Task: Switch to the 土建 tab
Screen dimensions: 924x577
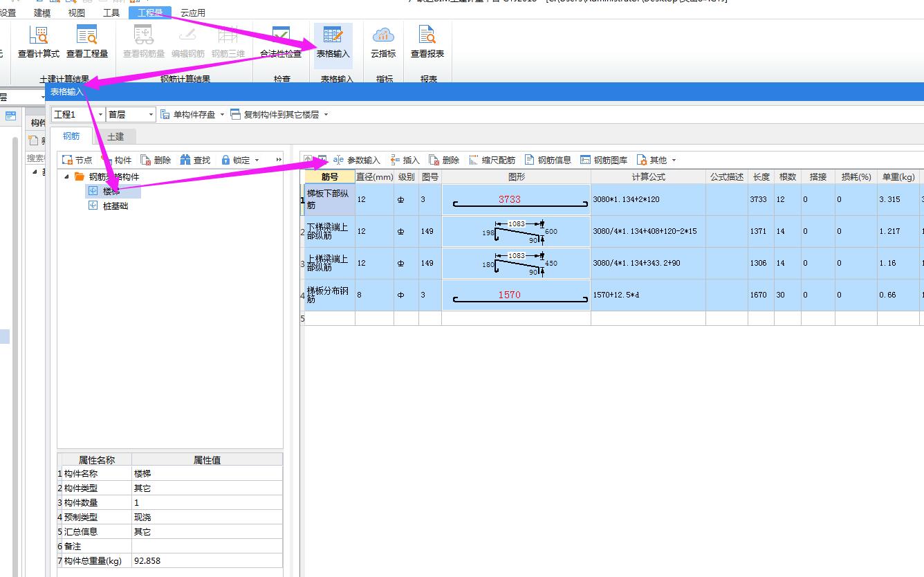Action: [x=115, y=136]
